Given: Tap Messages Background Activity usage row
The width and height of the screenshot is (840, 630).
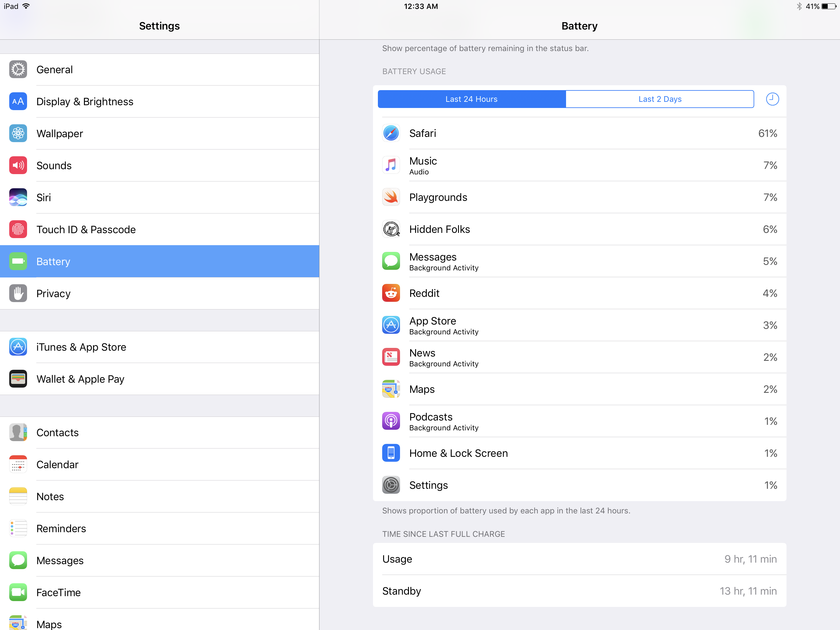Looking at the screenshot, I should 579,261.
